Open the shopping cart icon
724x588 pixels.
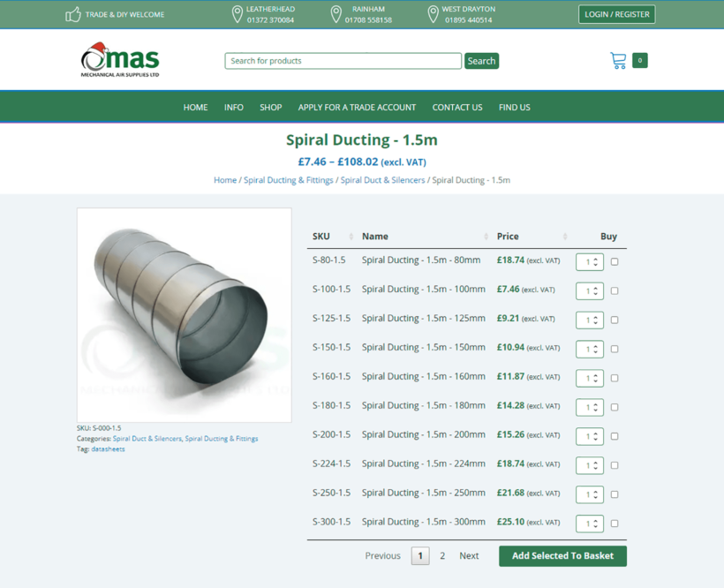tap(618, 60)
